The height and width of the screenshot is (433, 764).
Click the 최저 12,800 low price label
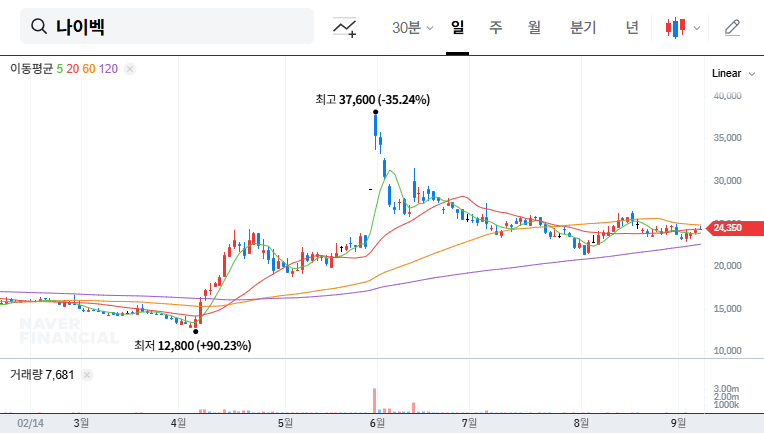193,346
